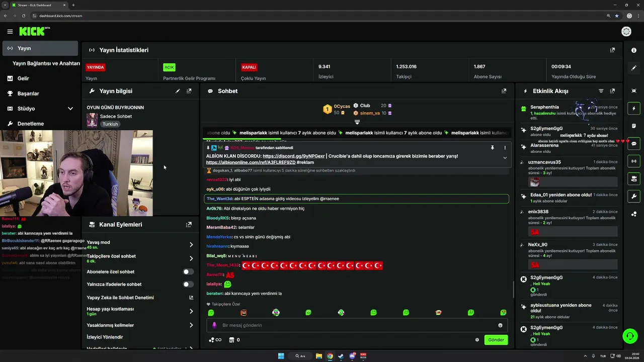The height and width of the screenshot is (362, 644).
Task: Toggle camera panel icon in right rail
Action: click(634, 178)
